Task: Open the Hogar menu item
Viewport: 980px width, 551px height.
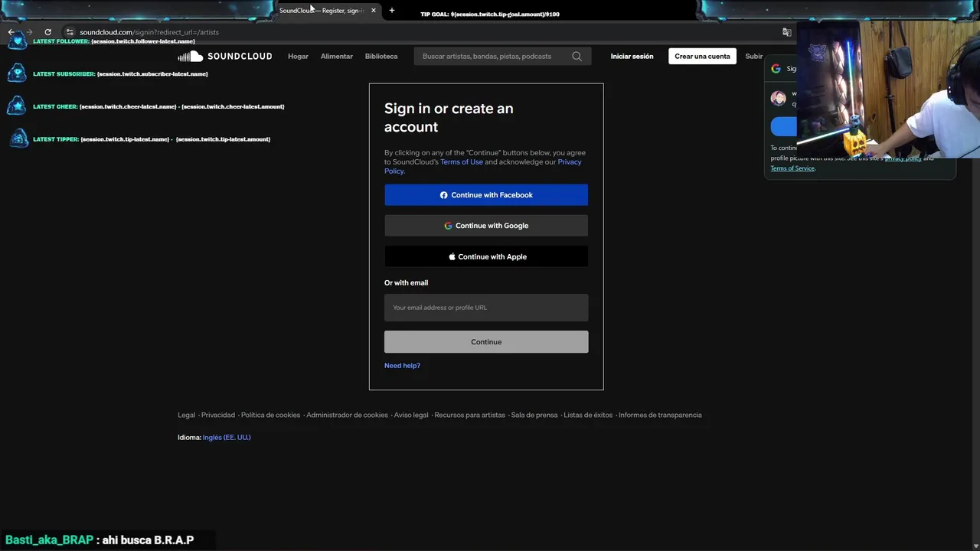Action: pyautogui.click(x=298, y=56)
